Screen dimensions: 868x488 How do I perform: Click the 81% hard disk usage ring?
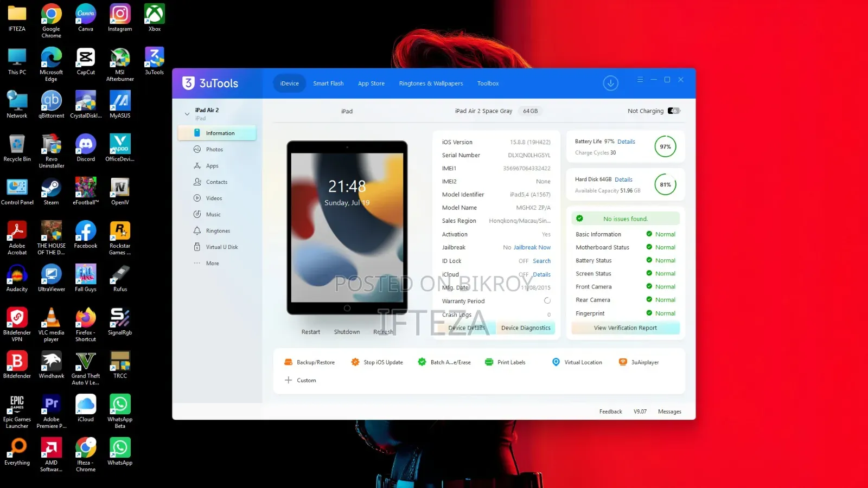pyautogui.click(x=665, y=185)
